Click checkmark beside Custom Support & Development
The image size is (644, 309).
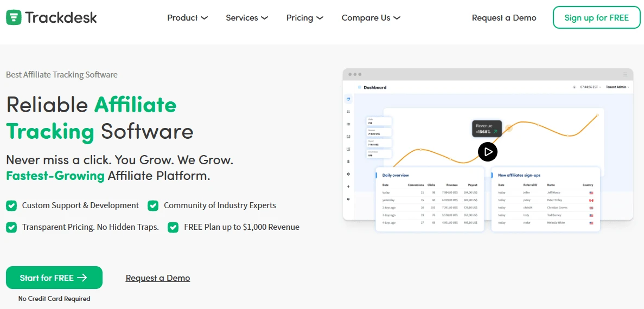click(11, 205)
